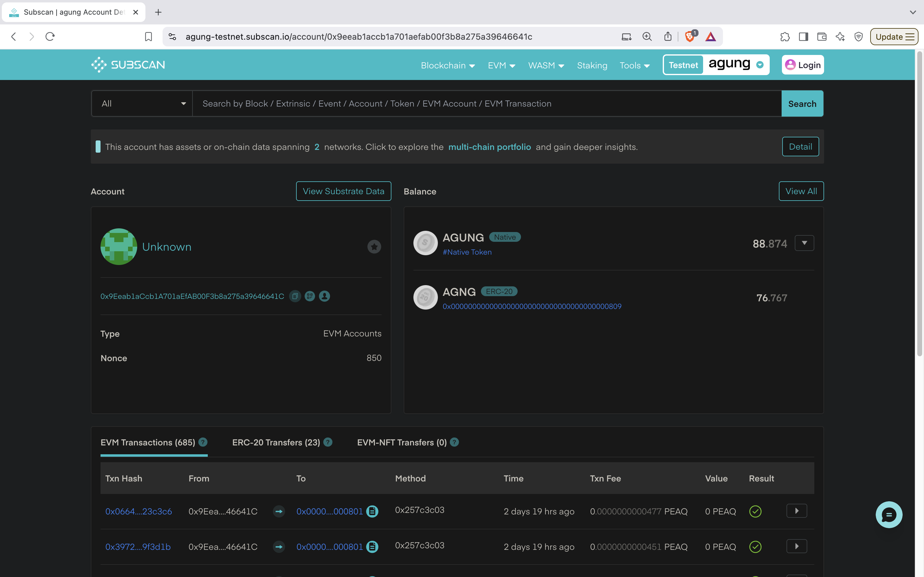Toggle the favorite star for Unknown account
The width and height of the screenshot is (924, 577).
point(374,247)
